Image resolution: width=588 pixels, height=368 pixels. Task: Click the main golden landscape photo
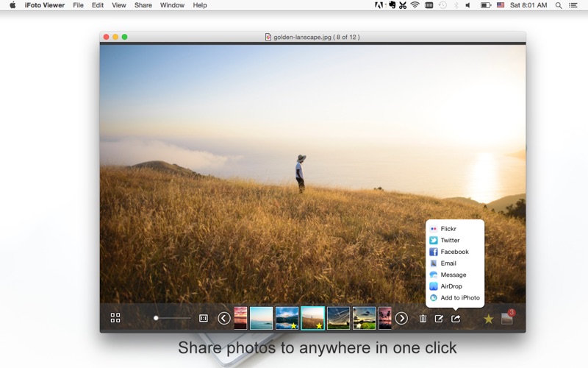point(313,174)
